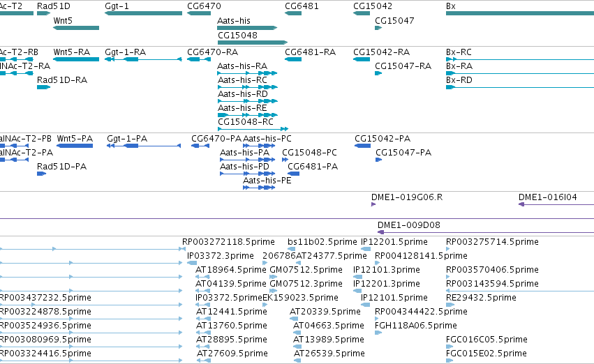Select the CG15048 gene bar

coord(253,43)
